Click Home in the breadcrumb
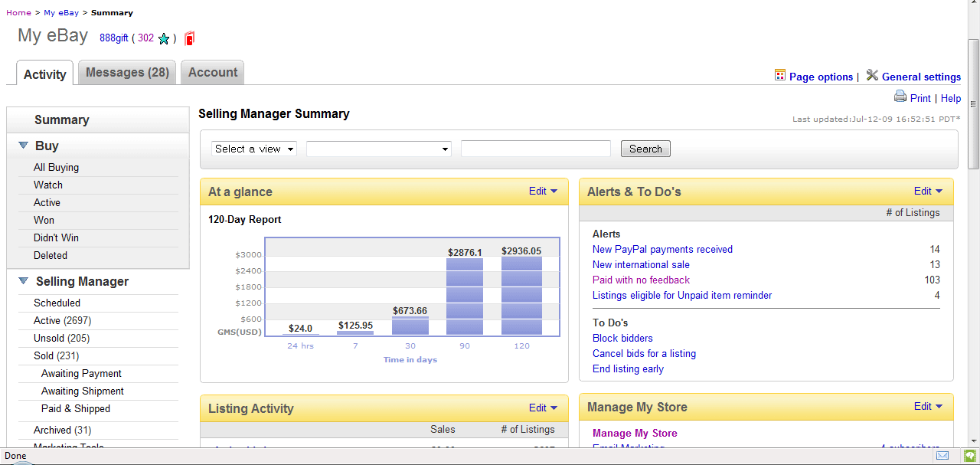 coord(18,12)
